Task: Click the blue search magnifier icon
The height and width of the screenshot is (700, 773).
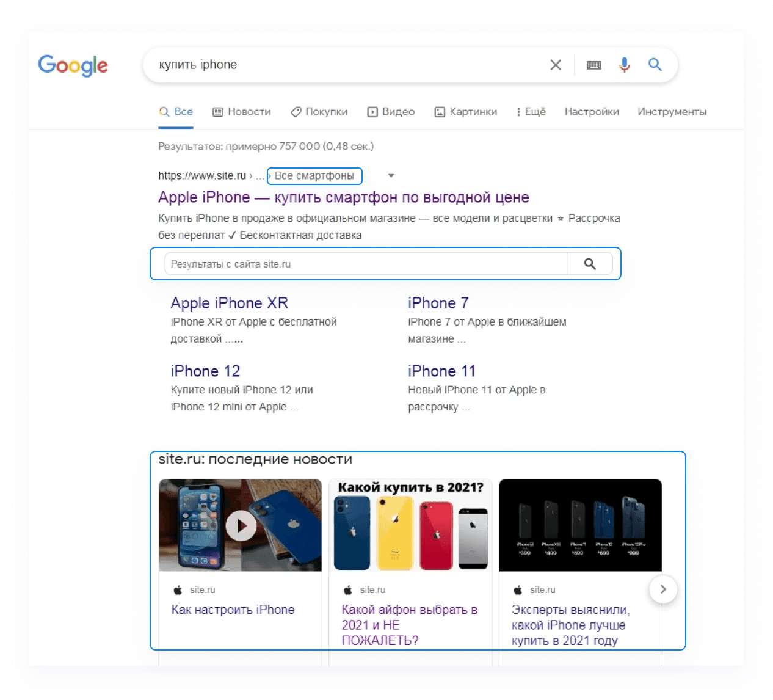Action: 655,65
